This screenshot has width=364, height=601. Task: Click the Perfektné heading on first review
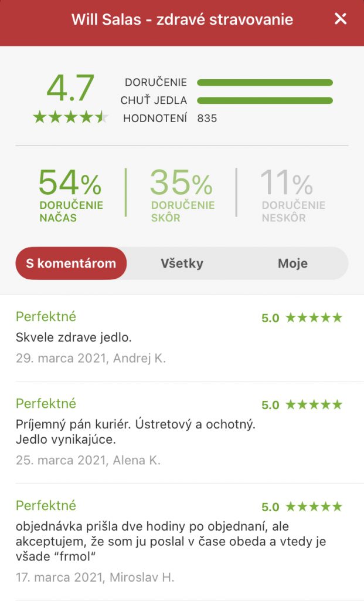click(x=46, y=317)
